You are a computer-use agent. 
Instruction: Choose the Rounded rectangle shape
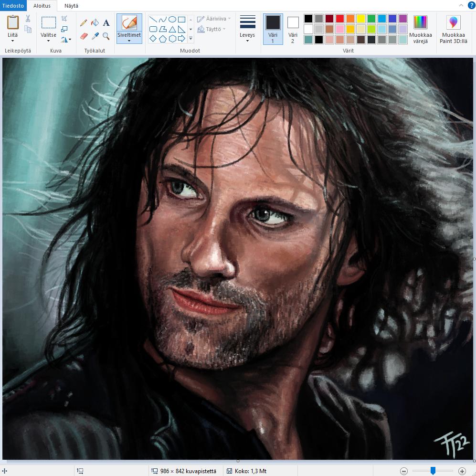153,30
